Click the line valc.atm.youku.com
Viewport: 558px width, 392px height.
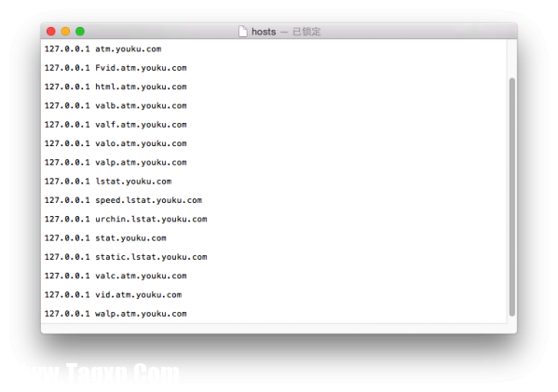116,276
